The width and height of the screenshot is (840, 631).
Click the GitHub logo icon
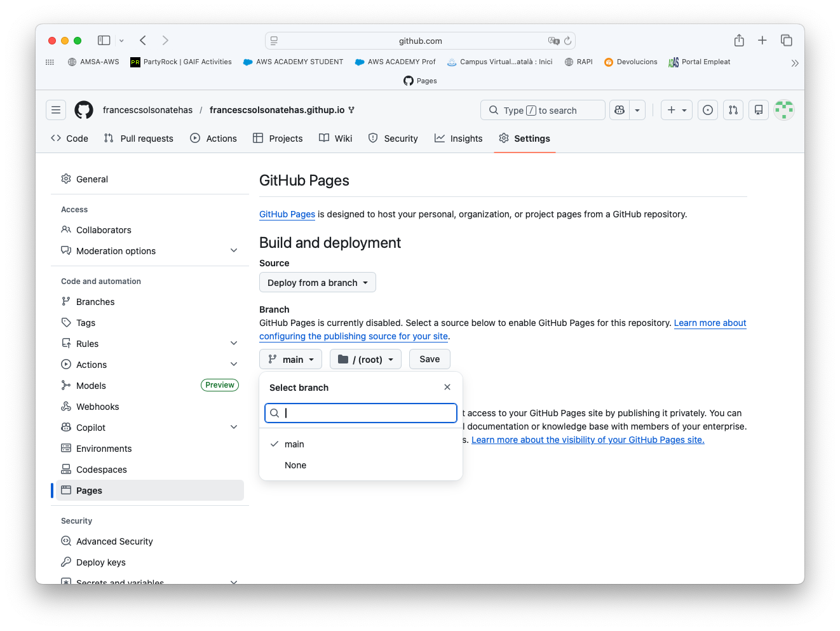(x=84, y=110)
